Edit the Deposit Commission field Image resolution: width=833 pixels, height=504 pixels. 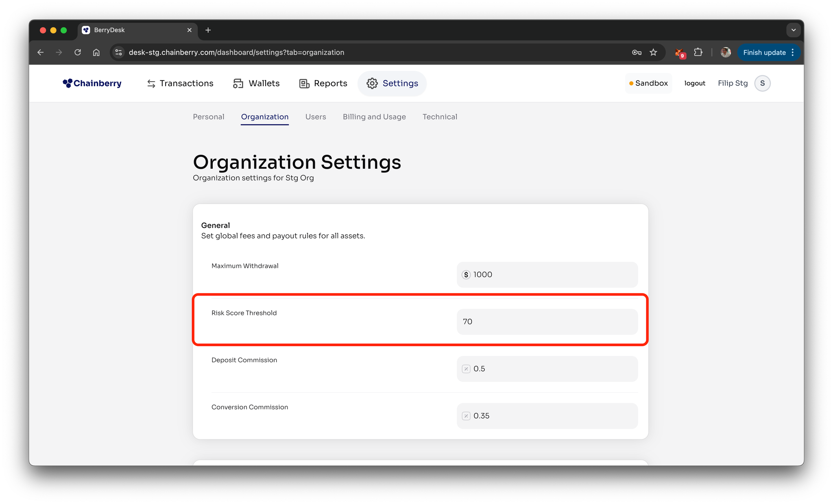click(547, 369)
